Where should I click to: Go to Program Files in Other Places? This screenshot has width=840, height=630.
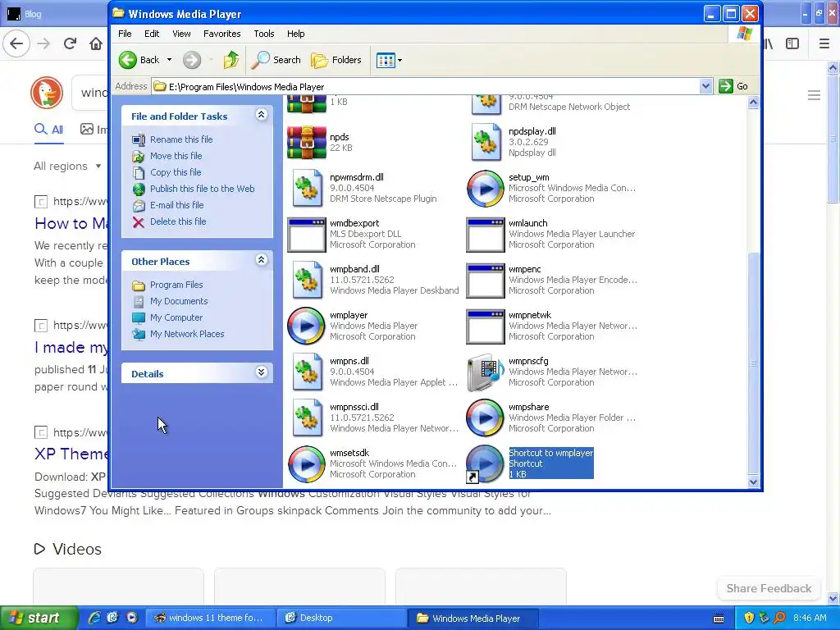pyautogui.click(x=176, y=285)
